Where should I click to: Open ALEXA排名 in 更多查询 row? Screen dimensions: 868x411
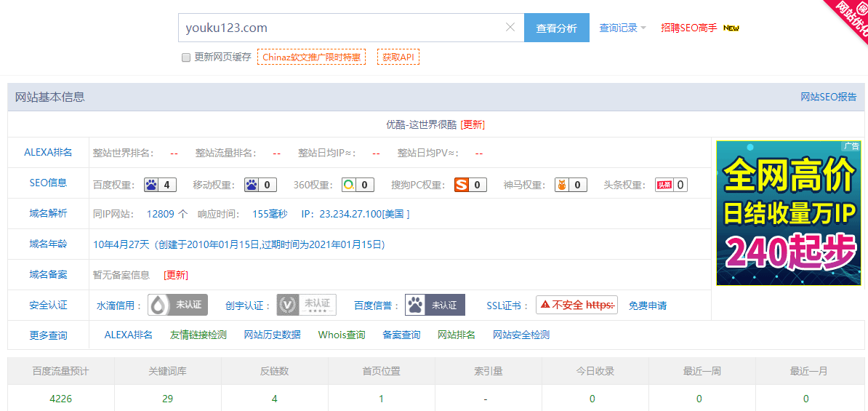point(129,335)
